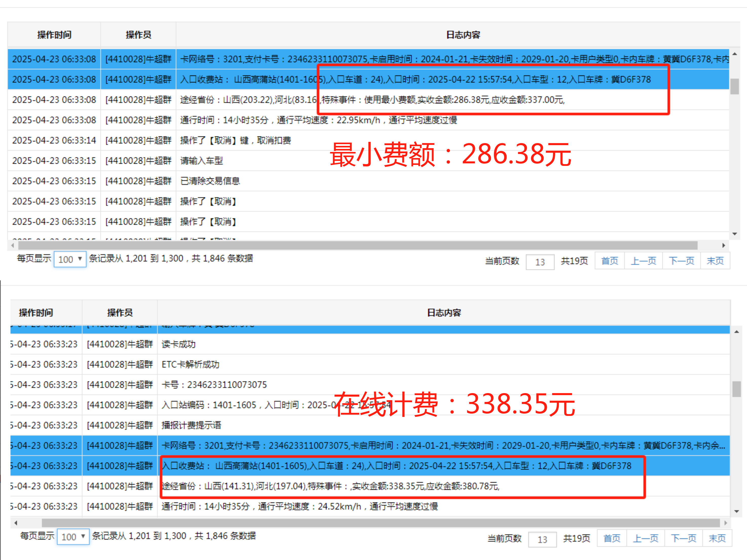Image resolution: width=747 pixels, height=560 pixels.
Task: Click 末页 in top table pagination
Action: (715, 261)
